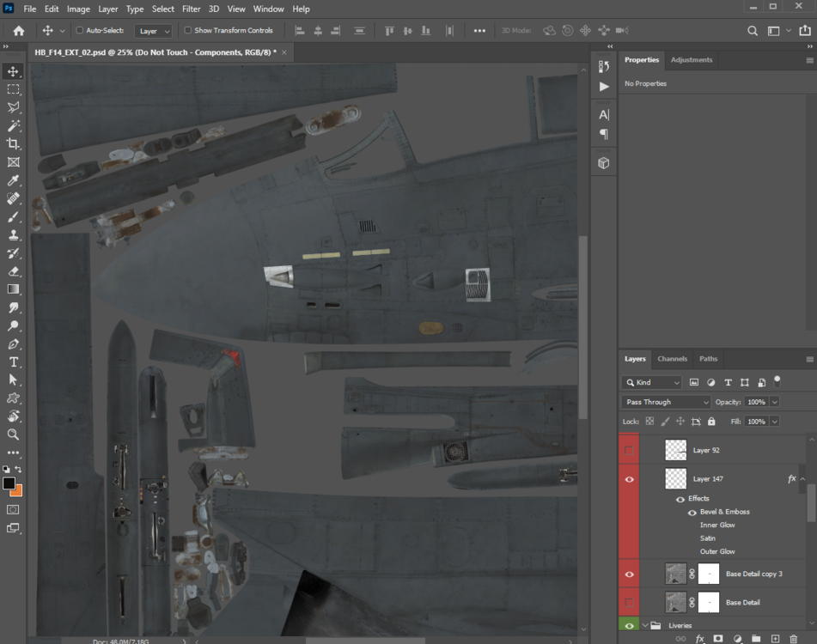Image resolution: width=817 pixels, height=644 pixels.
Task: Select the Clone Stamp tool
Action: click(x=14, y=235)
